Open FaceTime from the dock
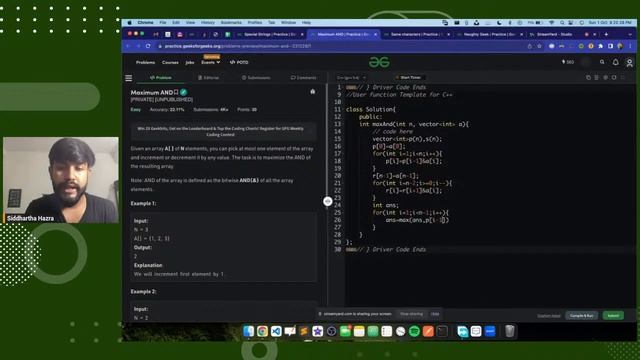 coord(345,331)
